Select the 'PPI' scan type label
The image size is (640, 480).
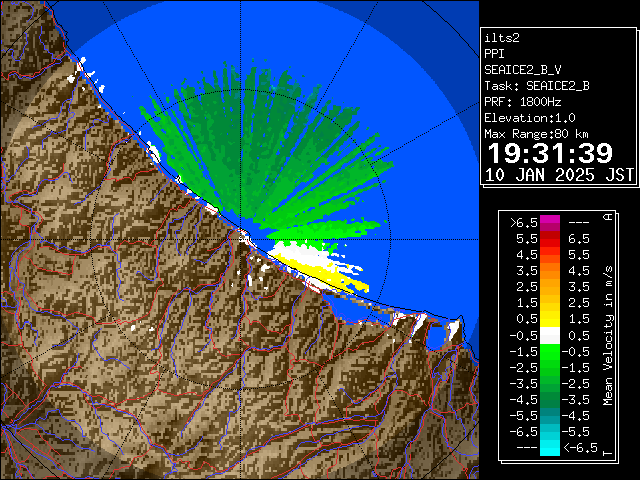(x=494, y=54)
